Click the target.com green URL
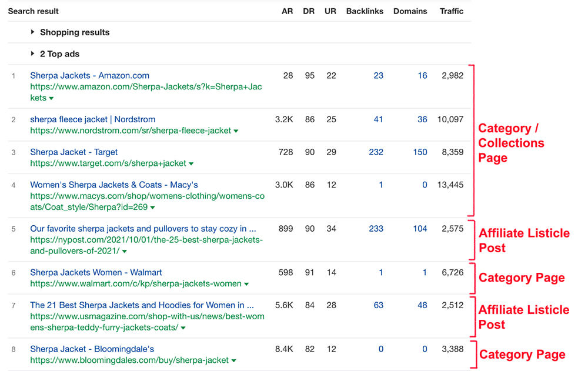The height and width of the screenshot is (371, 588). pos(108,163)
